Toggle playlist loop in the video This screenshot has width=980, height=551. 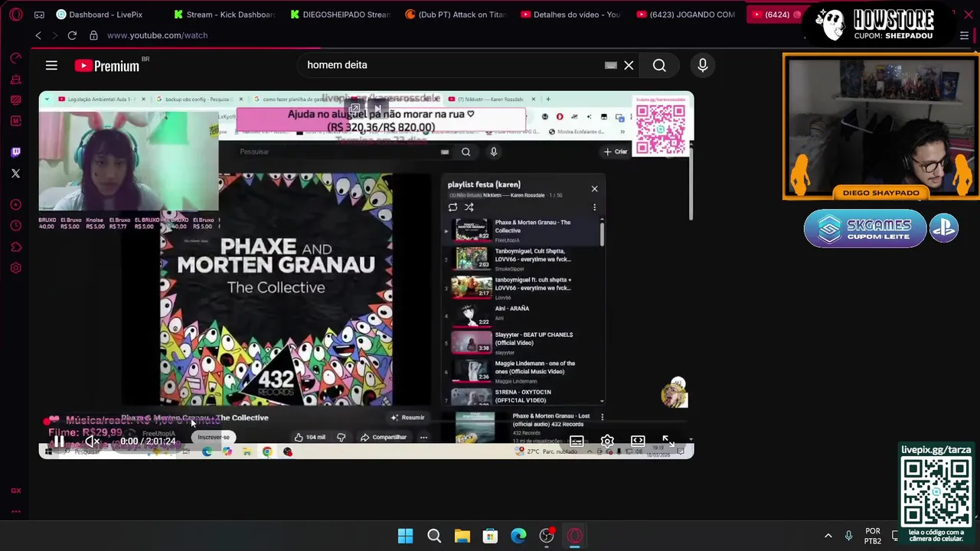click(x=452, y=207)
